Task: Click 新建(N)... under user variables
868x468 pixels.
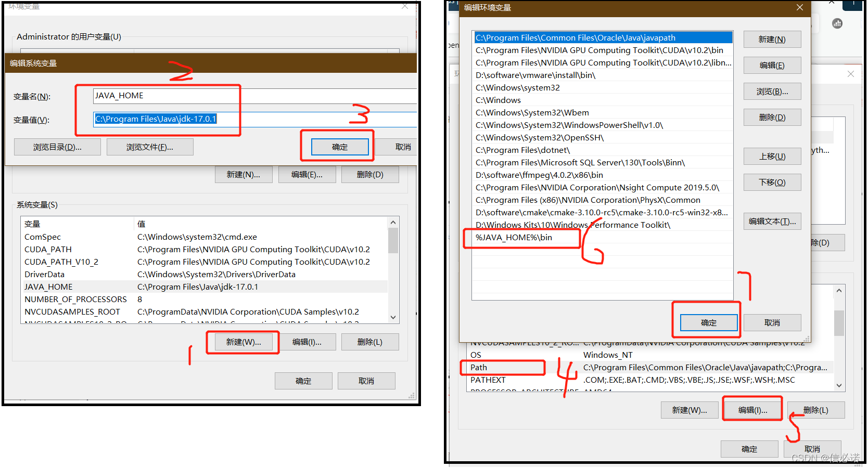Action: 244,175
